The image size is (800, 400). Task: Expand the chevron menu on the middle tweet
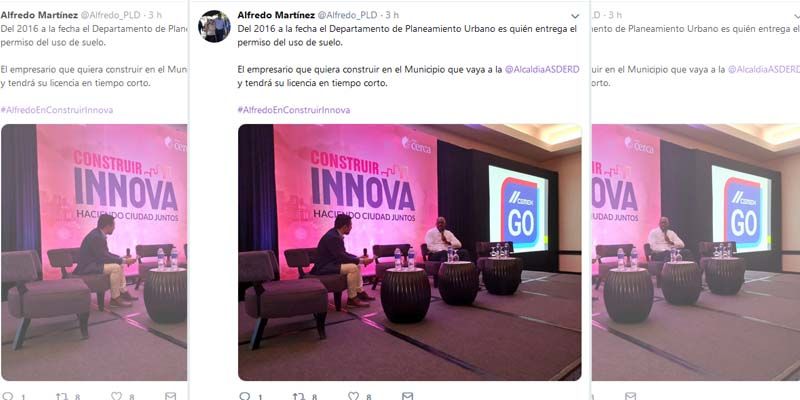[575, 16]
